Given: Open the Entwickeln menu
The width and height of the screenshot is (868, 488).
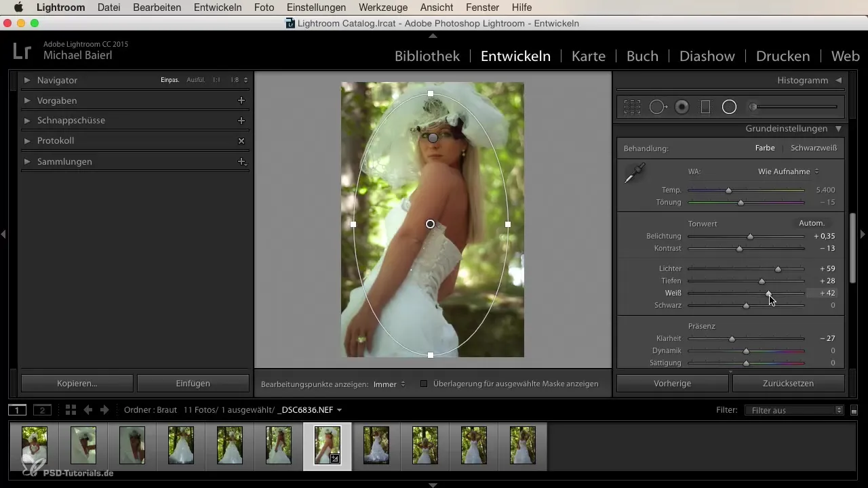Looking at the screenshot, I should (x=218, y=7).
